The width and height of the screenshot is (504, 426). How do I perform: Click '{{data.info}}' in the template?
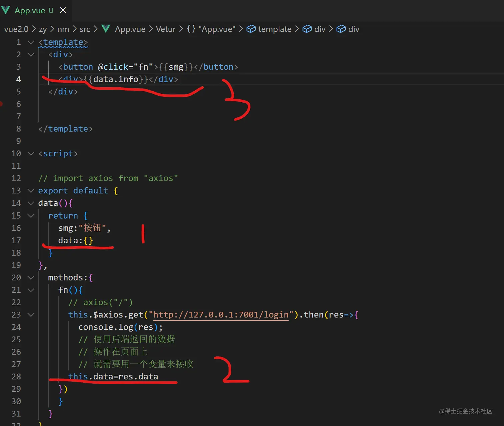[x=116, y=79]
